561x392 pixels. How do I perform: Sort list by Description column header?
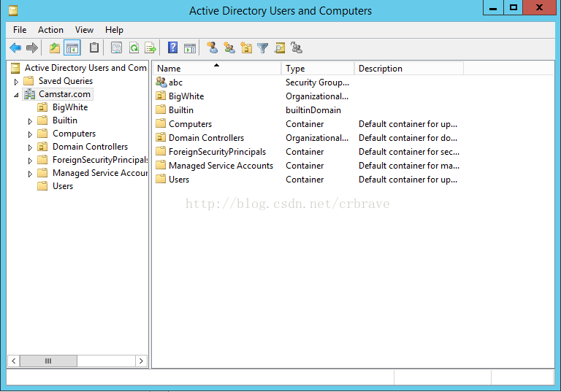pos(409,69)
